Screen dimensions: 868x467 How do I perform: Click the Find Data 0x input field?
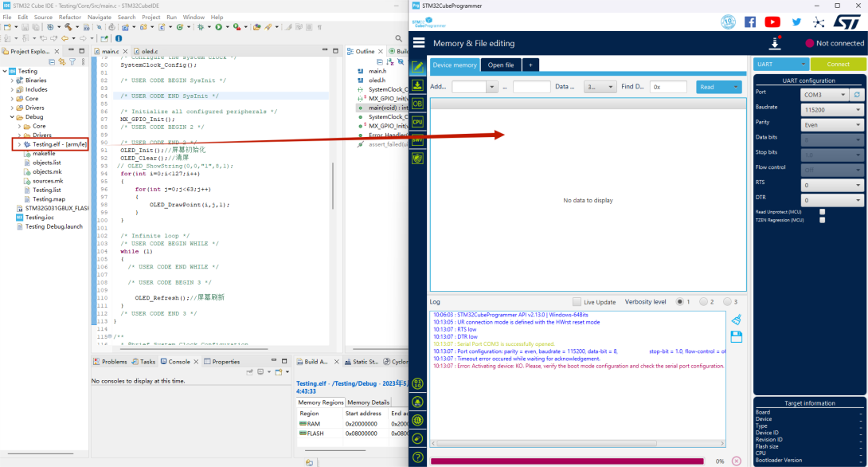668,87
